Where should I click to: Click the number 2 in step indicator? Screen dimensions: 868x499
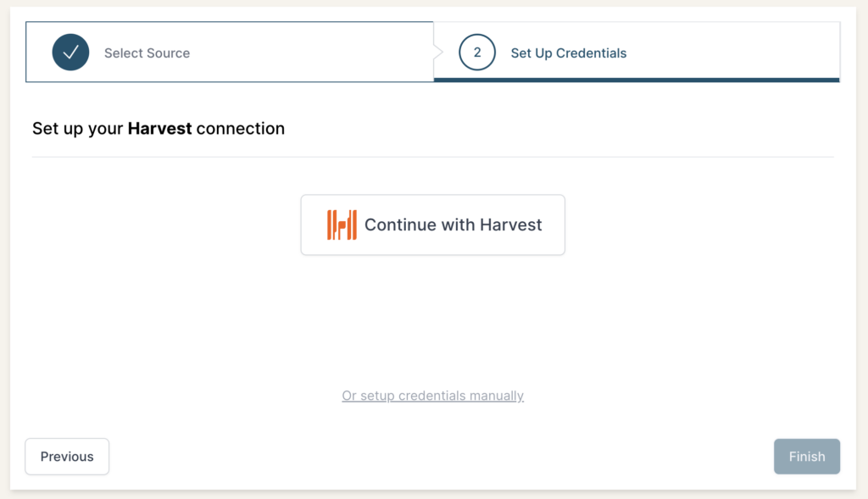477,53
